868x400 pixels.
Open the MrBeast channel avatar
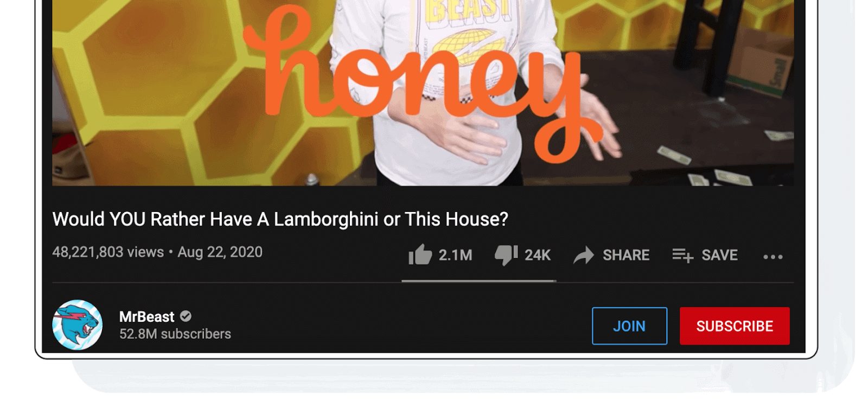point(77,325)
